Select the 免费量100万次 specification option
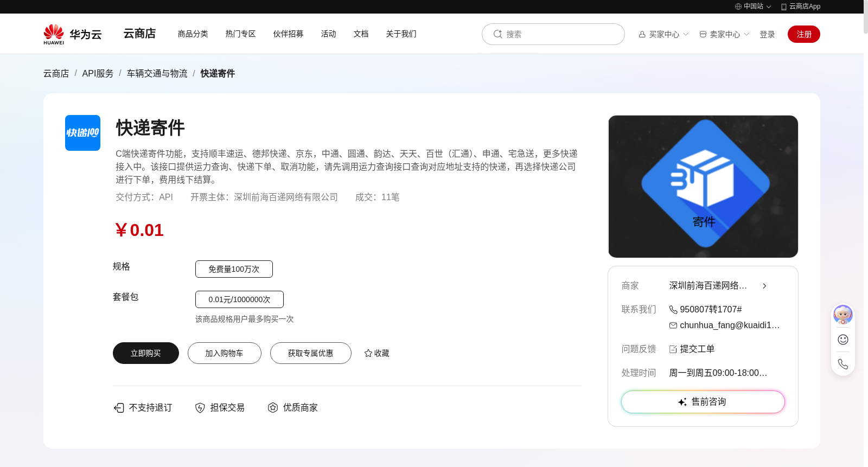868x467 pixels. pos(234,269)
